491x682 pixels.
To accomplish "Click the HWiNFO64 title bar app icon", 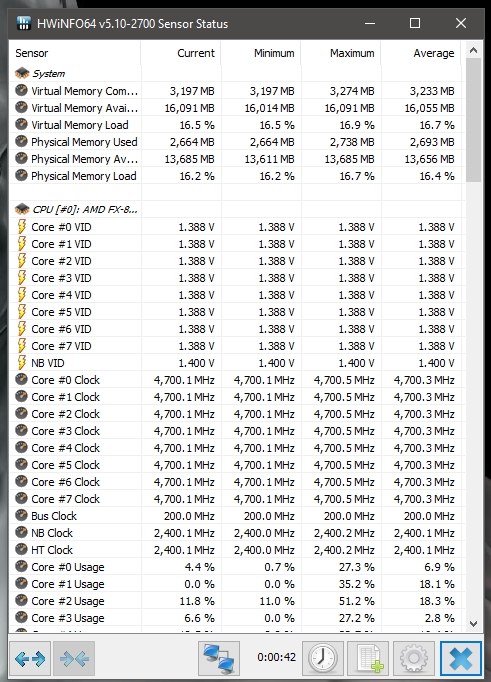I will (23, 23).
